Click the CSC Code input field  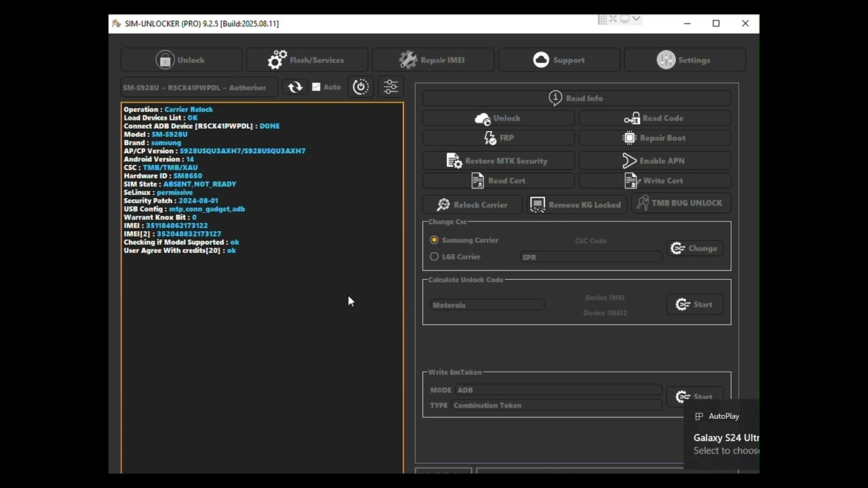tap(591, 241)
